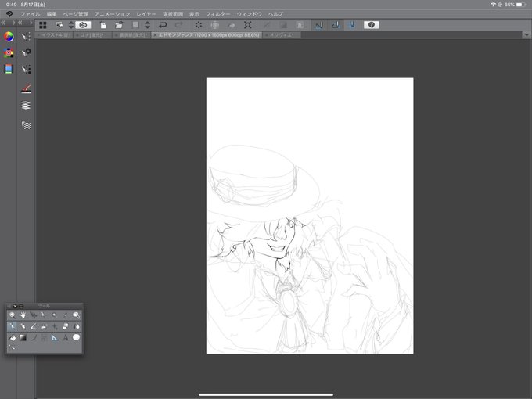Image resolution: width=532 pixels, height=399 pixels.
Task: Redo with the grayed forward arrow
Action: 179,25
